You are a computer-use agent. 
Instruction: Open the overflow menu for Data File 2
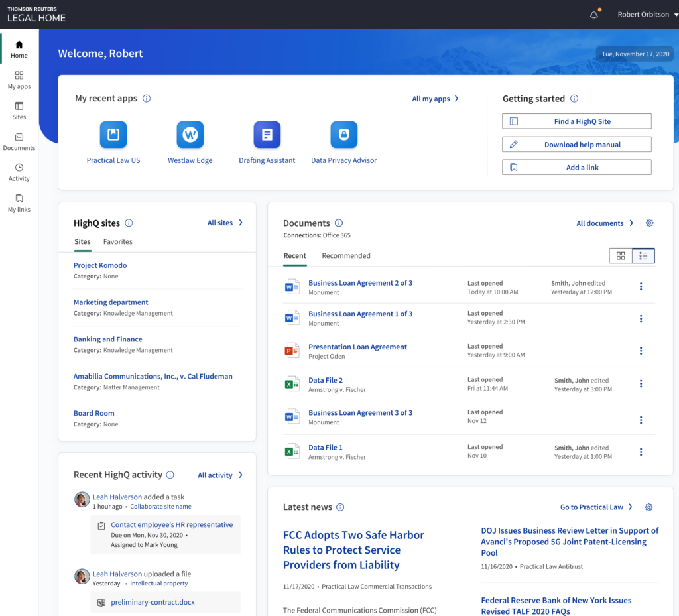click(x=641, y=383)
